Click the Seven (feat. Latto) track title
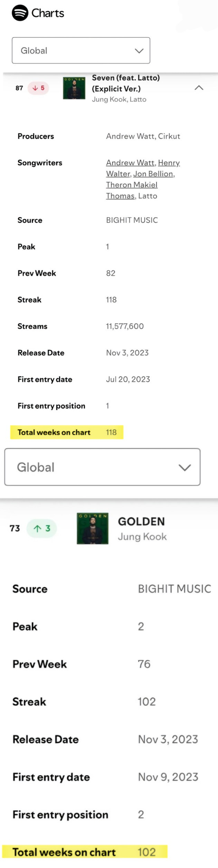This screenshot has width=218, height=868. 126,83
